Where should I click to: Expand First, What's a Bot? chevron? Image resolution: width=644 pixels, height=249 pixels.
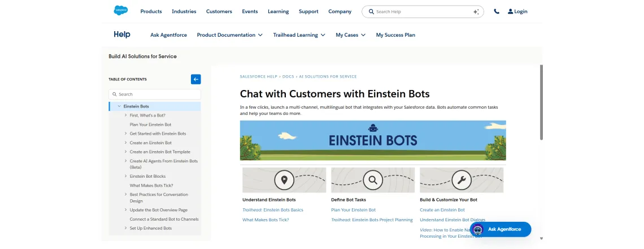[x=125, y=115]
